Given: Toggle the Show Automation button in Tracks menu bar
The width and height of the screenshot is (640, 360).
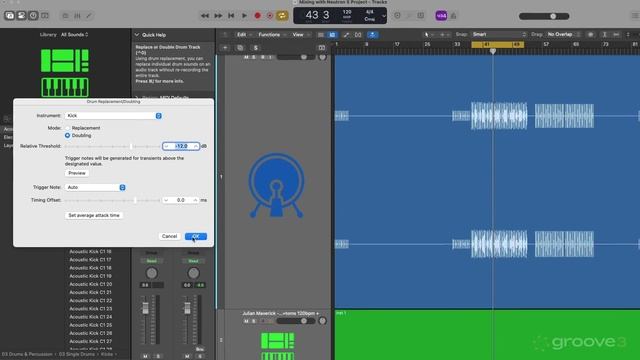Looking at the screenshot, I should (346, 35).
